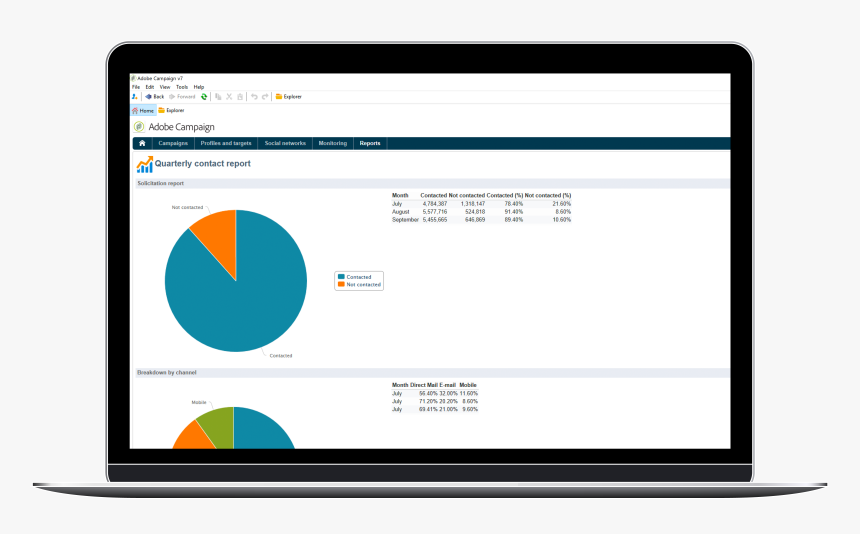Click the Paste clipboard icon
860x534 pixels.
pyautogui.click(x=240, y=96)
